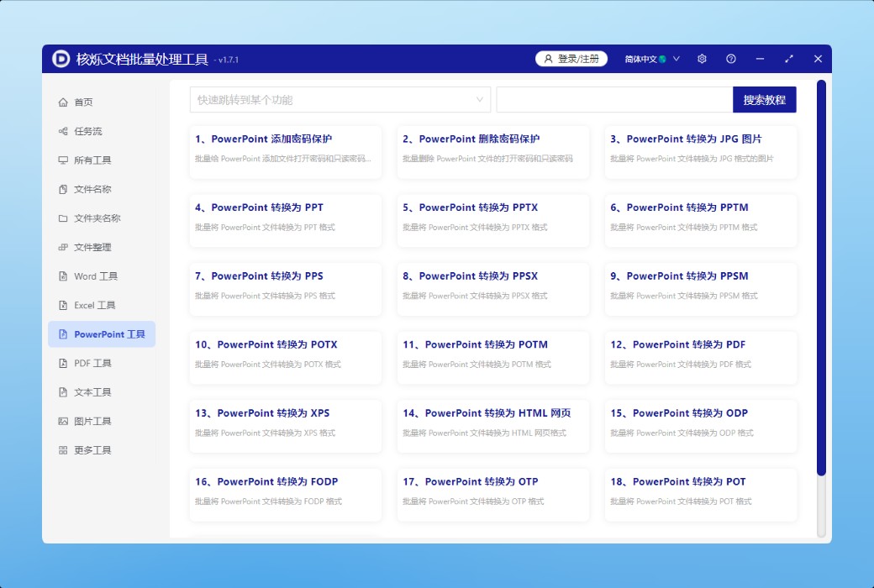Open settings via the gear icon
Viewport: 874px width, 588px height.
pyautogui.click(x=703, y=59)
